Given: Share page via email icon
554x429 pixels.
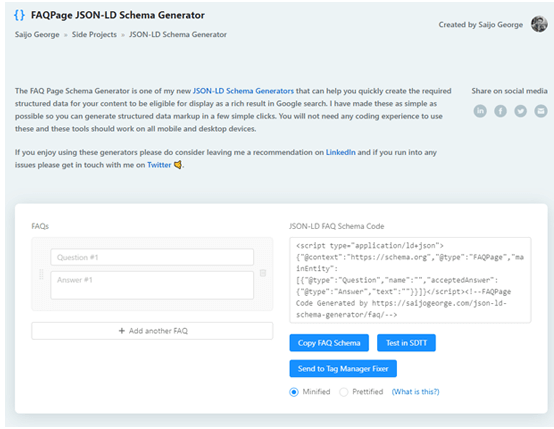Looking at the screenshot, I should point(541,111).
